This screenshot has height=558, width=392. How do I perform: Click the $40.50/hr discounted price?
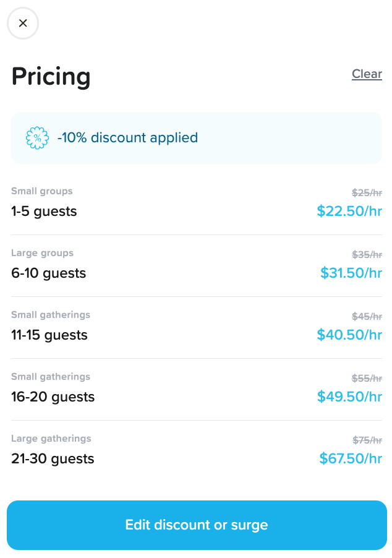pos(349,335)
